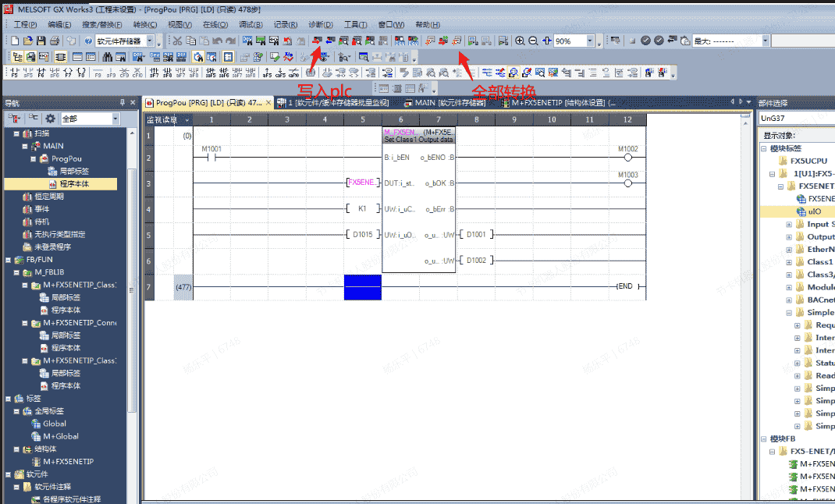Pin the navigation panel
Viewport: 835px width, 504px height.
122,103
